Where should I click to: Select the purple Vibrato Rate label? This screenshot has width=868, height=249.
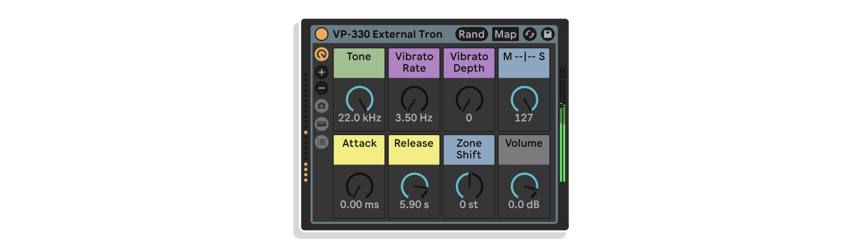(414, 63)
